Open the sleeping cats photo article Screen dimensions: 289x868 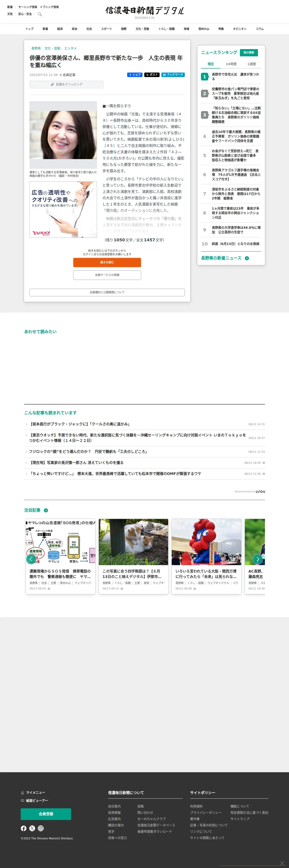click(x=133, y=542)
